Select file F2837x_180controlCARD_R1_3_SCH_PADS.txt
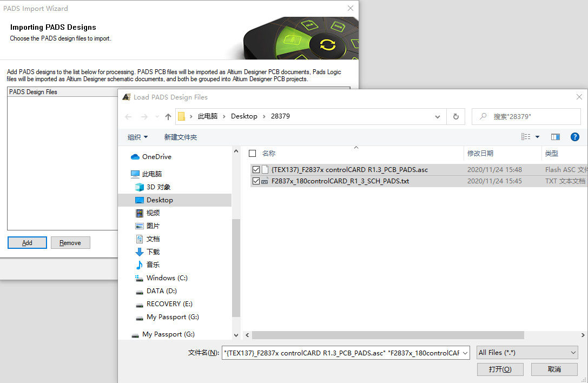The width and height of the screenshot is (588, 383). pos(340,181)
